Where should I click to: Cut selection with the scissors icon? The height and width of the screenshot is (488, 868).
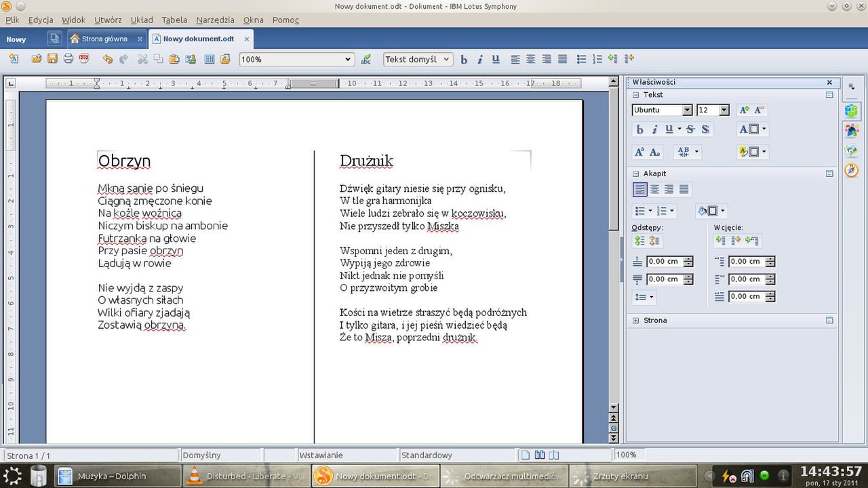point(142,59)
